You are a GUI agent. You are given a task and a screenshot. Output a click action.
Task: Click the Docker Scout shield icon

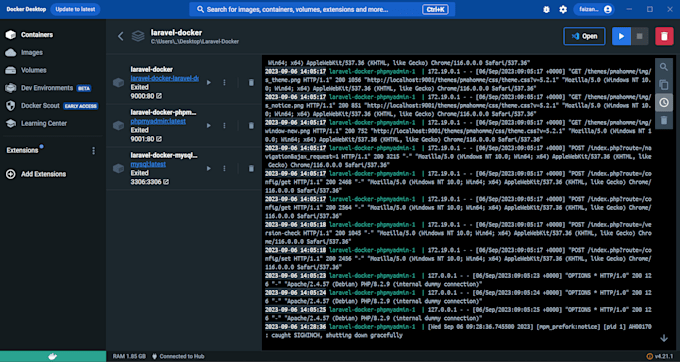tap(10, 106)
